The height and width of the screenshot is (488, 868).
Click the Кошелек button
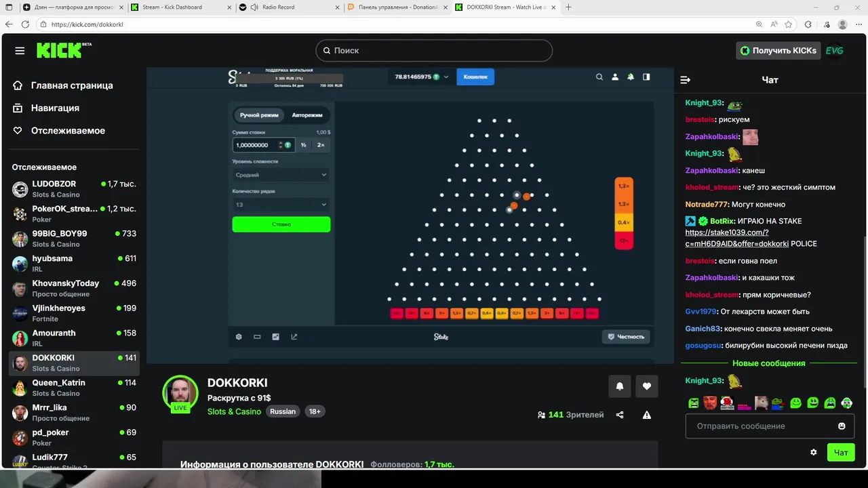click(x=475, y=77)
